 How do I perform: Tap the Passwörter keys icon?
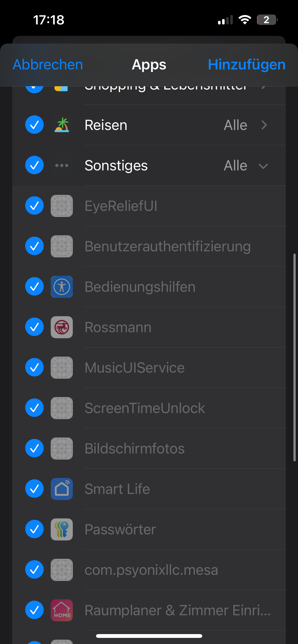[62, 529]
